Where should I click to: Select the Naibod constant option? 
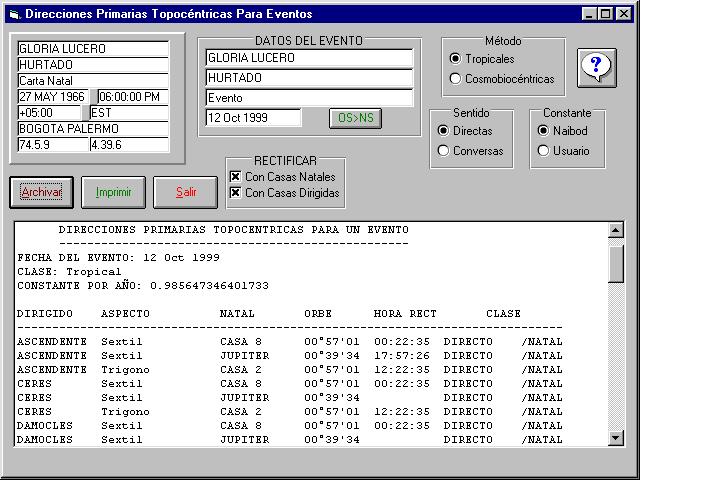pyautogui.click(x=544, y=131)
